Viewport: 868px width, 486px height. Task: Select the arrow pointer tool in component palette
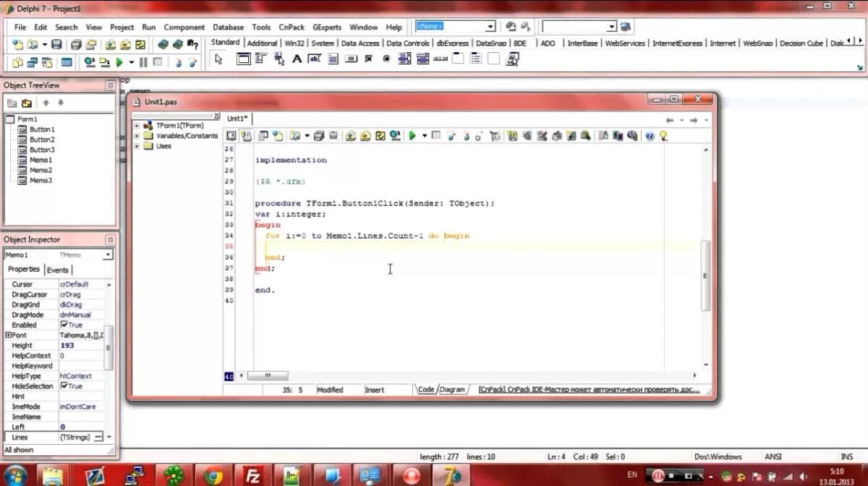coord(218,59)
